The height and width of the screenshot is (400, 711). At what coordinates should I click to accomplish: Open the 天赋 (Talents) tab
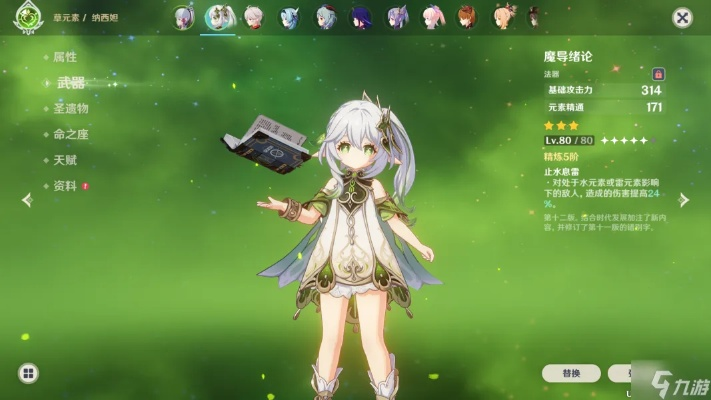(64, 160)
